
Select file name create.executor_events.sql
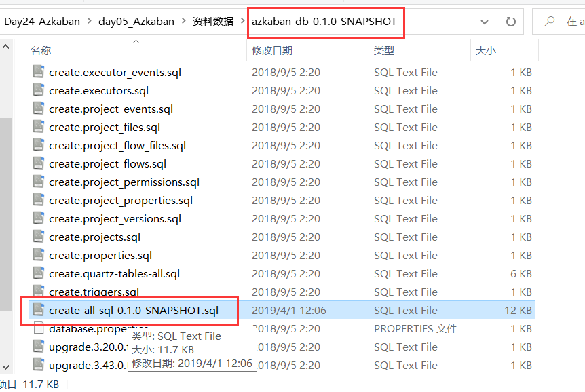click(x=115, y=73)
